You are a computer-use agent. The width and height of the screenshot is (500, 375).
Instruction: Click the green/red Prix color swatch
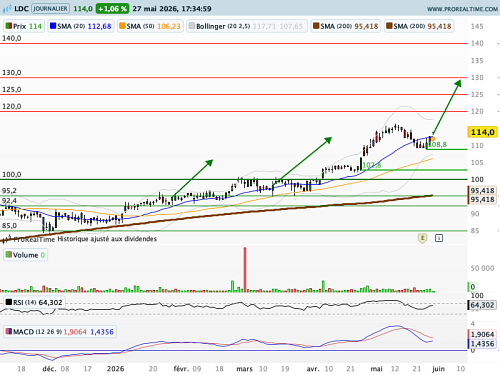9,26
